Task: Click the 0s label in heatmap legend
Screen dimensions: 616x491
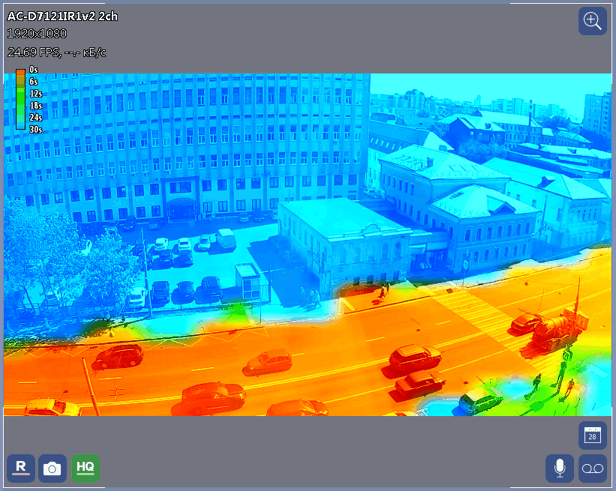Action: [35, 70]
